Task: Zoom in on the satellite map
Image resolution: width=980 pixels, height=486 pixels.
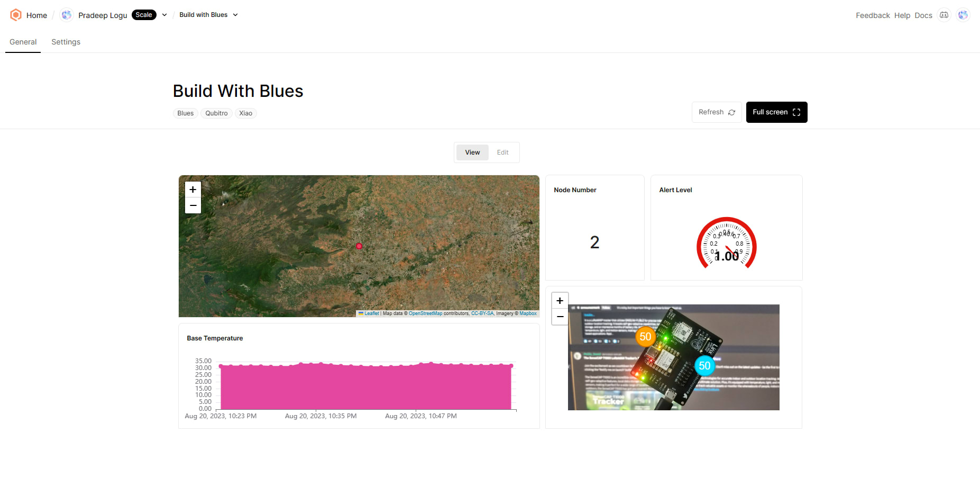Action: [x=193, y=190]
